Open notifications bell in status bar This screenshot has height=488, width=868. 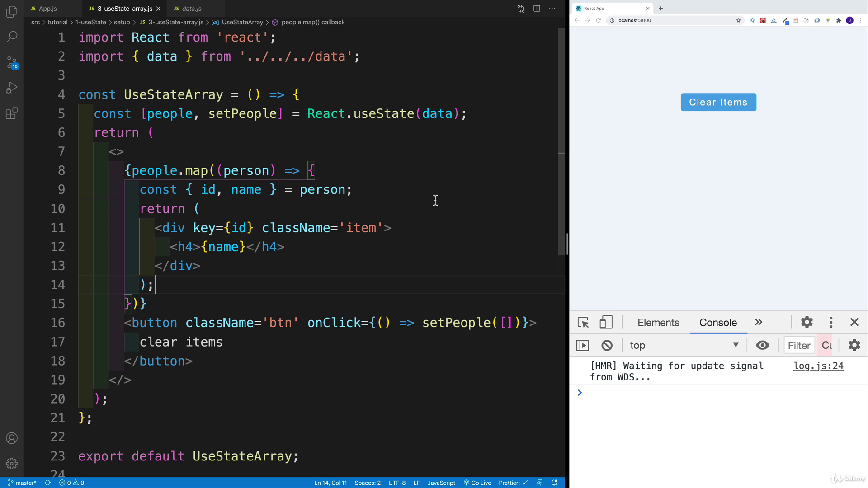554,483
